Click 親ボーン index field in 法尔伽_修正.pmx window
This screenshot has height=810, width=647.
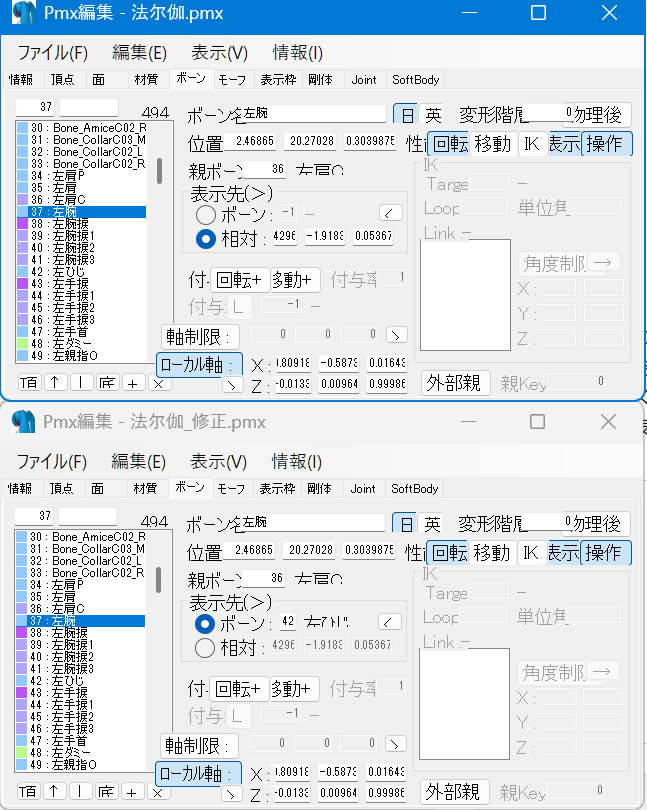(264, 578)
